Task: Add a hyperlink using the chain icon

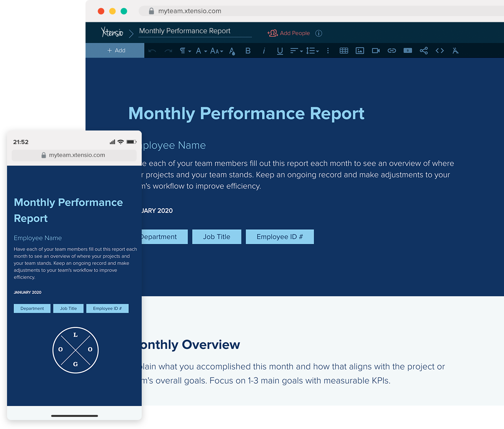Action: pyautogui.click(x=392, y=50)
